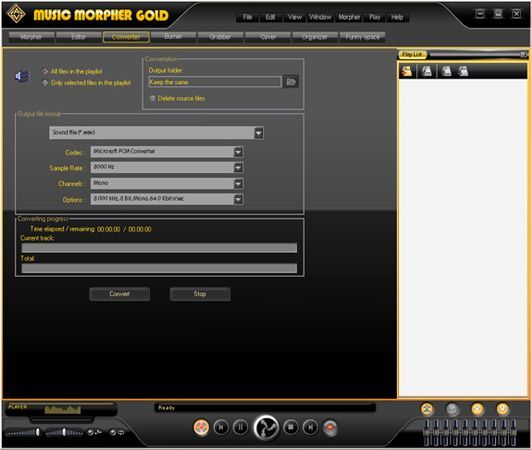
Task: Skip to the next track
Action: [x=310, y=427]
